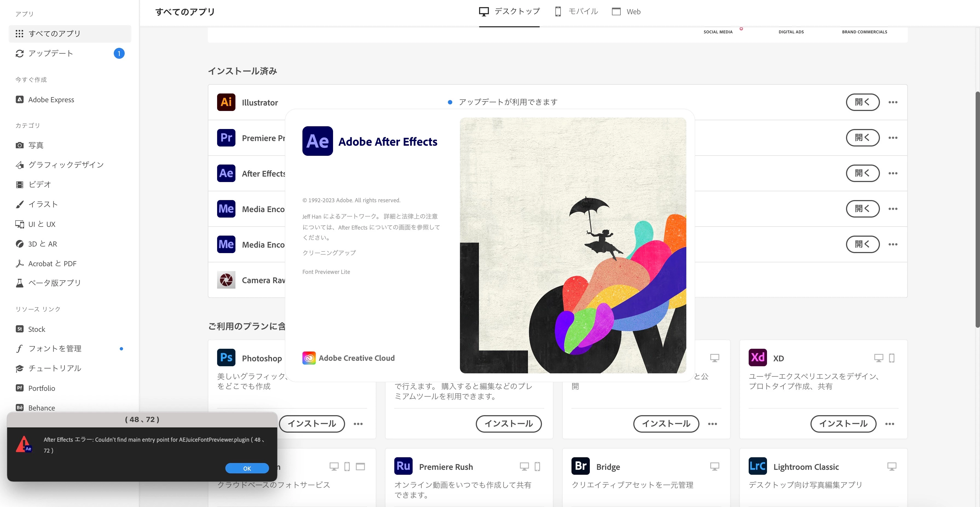Click the Premiere Rush app icon
980x507 pixels.
click(x=403, y=466)
